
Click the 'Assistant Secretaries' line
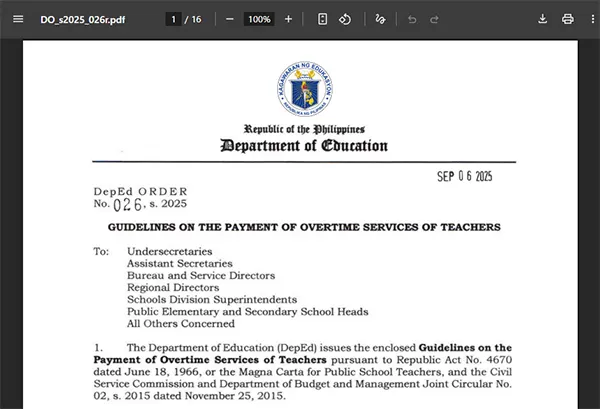180,264
